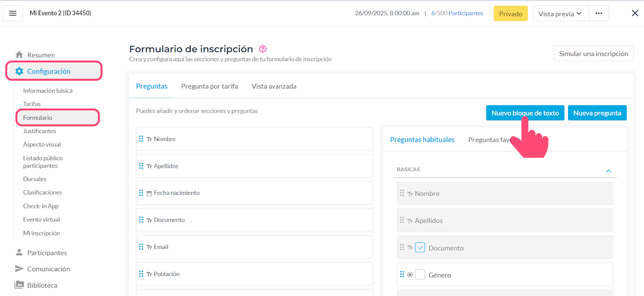The image size is (644, 296).
Task: Click the Nueva pregunta button
Action: tap(597, 113)
